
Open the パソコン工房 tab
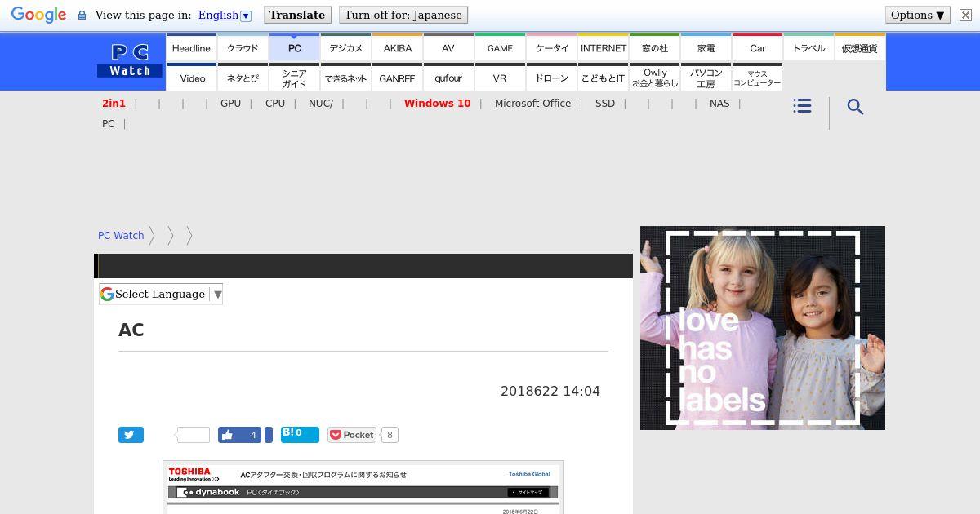(706, 78)
